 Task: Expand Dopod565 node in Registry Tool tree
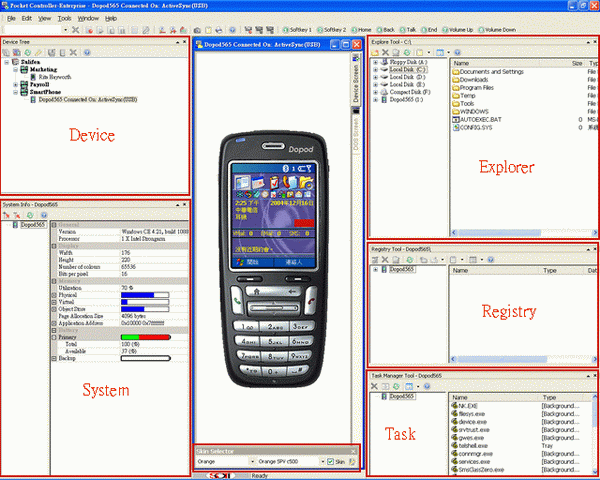coord(375,270)
